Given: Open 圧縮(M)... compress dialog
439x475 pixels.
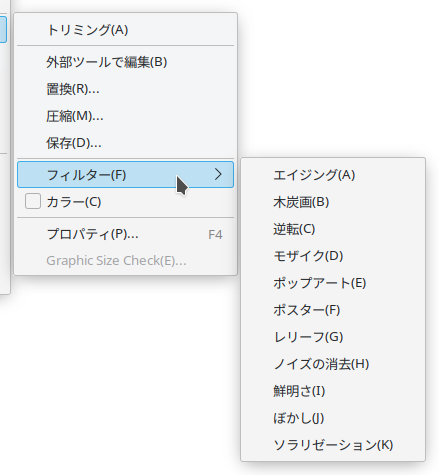Looking at the screenshot, I should (x=125, y=116).
